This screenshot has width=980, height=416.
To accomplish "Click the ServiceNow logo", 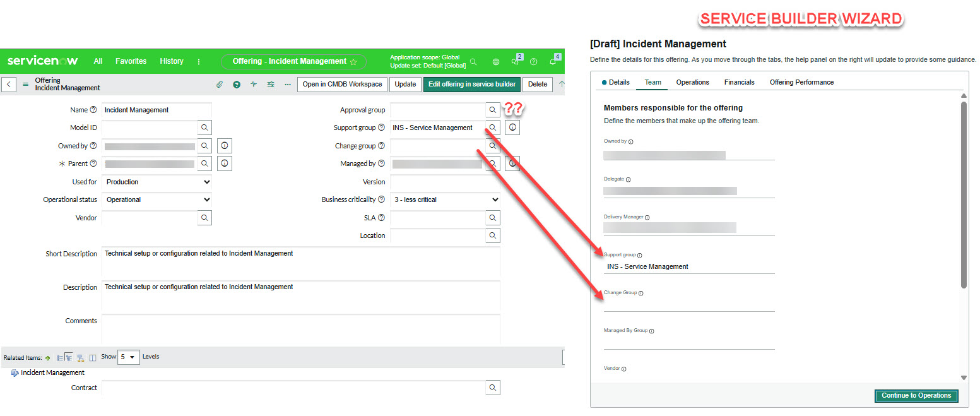I will 43,61.
